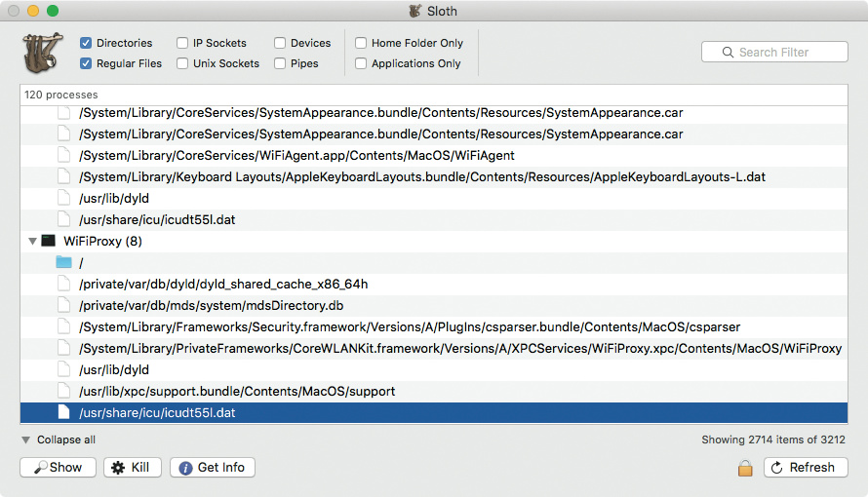Click the WiFiProxy terminal process icon

pyautogui.click(x=49, y=241)
